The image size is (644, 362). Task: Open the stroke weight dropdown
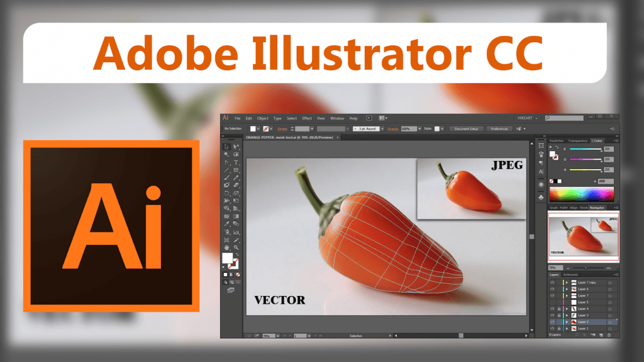click(x=312, y=129)
